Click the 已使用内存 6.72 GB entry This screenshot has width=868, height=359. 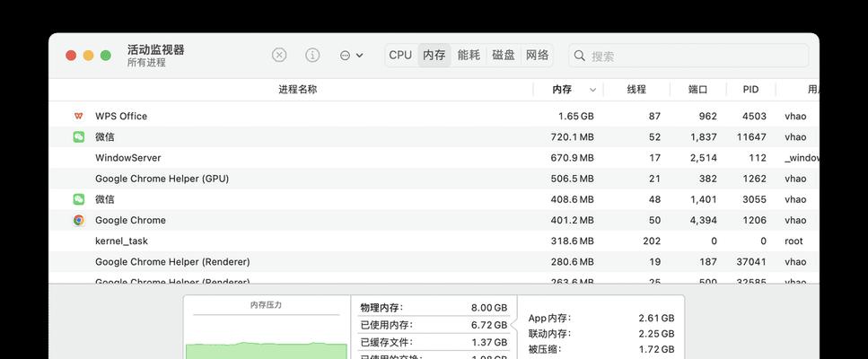[434, 325]
